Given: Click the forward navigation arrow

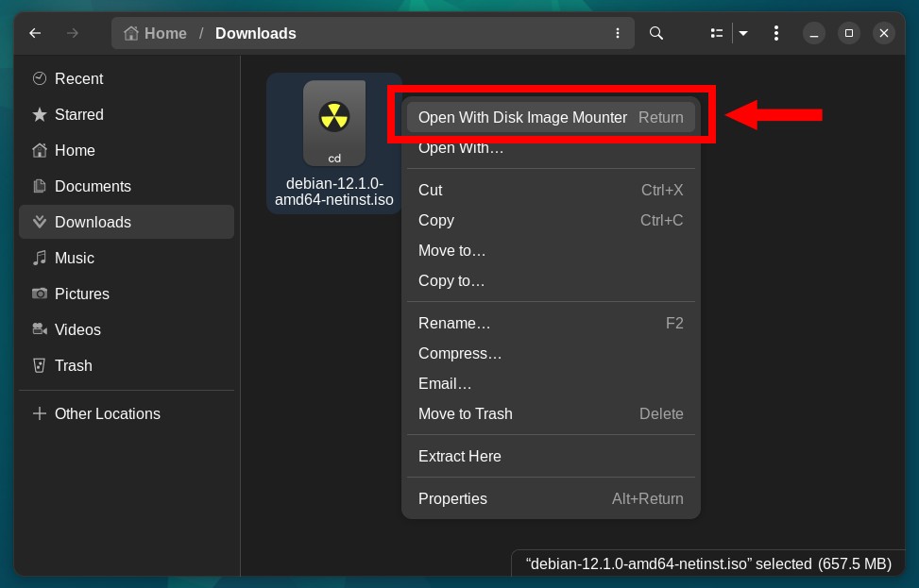Looking at the screenshot, I should (x=73, y=33).
